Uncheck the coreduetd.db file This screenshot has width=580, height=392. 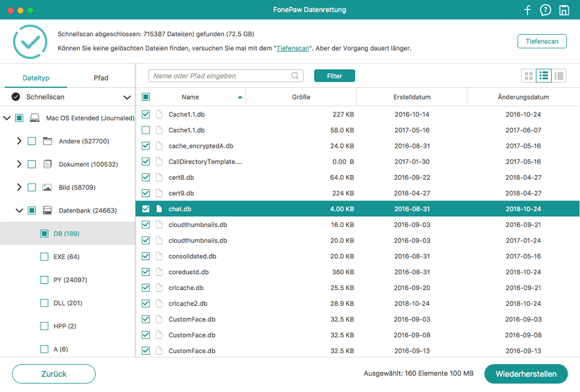coord(146,272)
